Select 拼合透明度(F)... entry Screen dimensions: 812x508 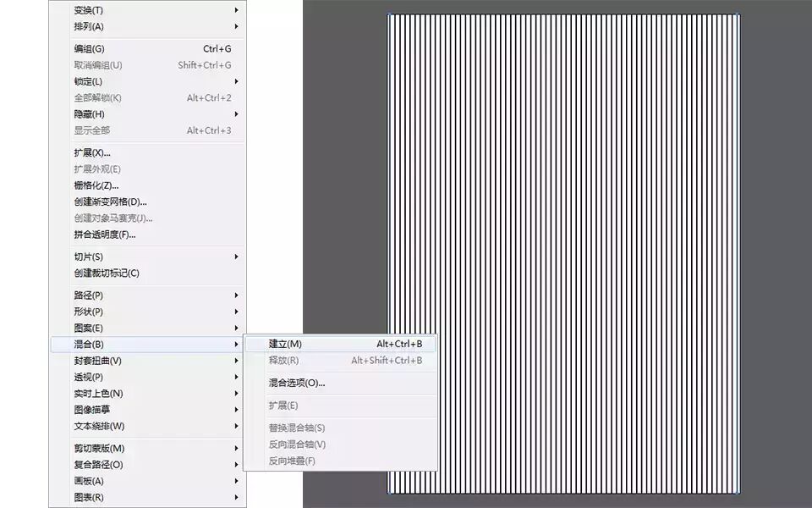[x=147, y=235]
